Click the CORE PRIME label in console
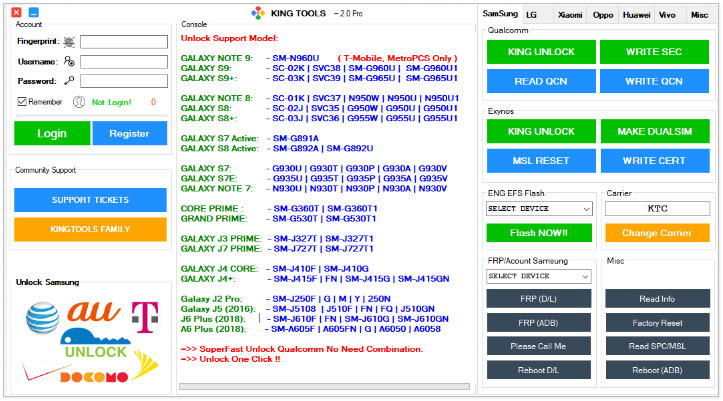 (212, 208)
